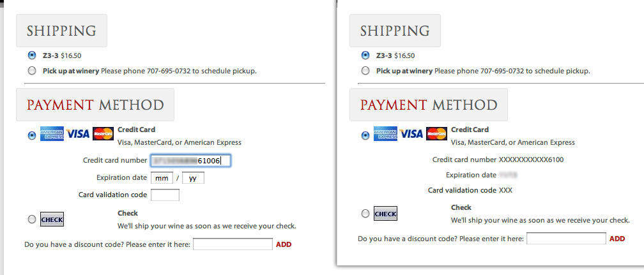The height and width of the screenshot is (275, 644).
Task: Select Check payment radio in right panel
Action: pos(365,214)
